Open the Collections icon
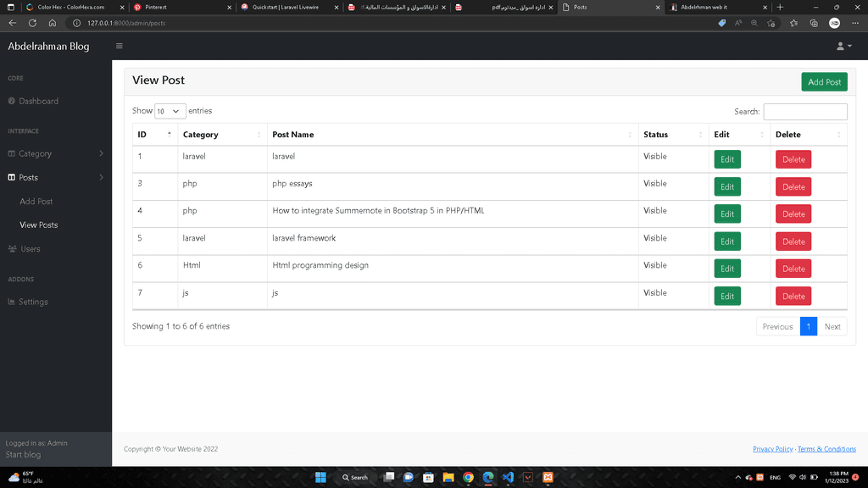This screenshot has height=488, width=868. (x=814, y=23)
